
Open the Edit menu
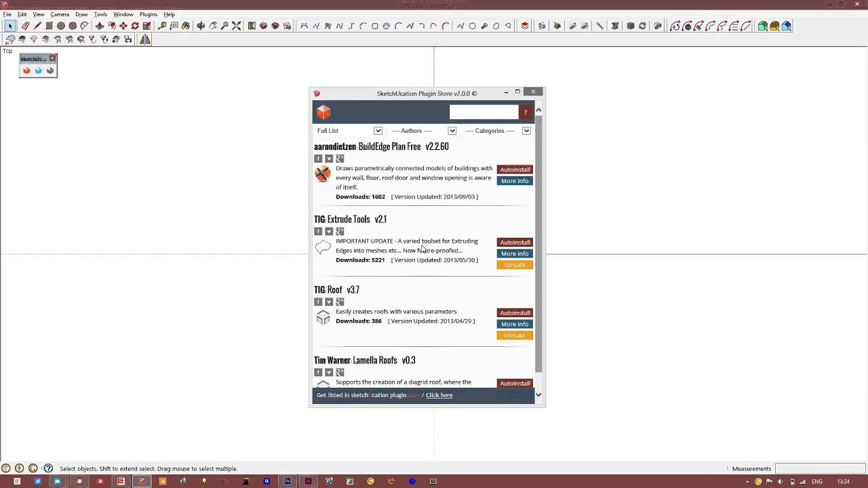(x=22, y=14)
